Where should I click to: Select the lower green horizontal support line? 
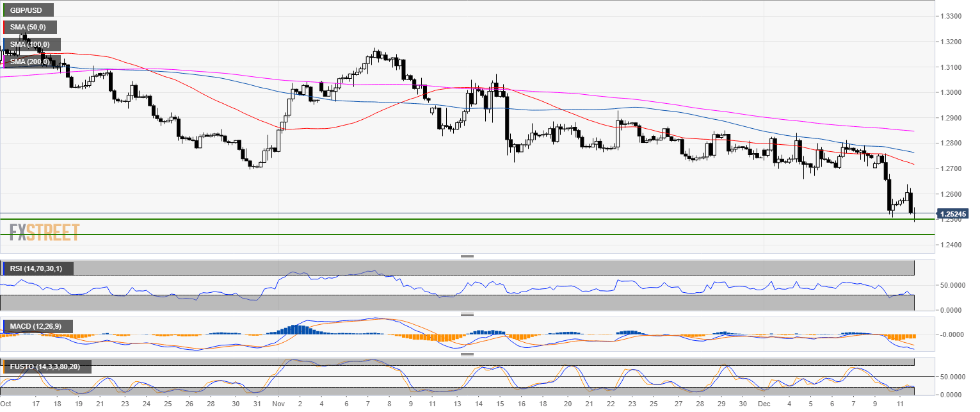tap(448, 235)
